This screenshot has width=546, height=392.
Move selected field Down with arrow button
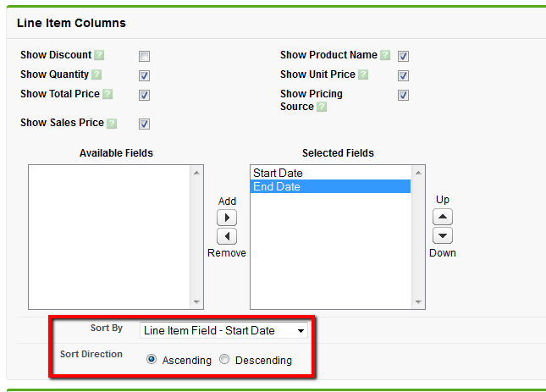(x=443, y=236)
